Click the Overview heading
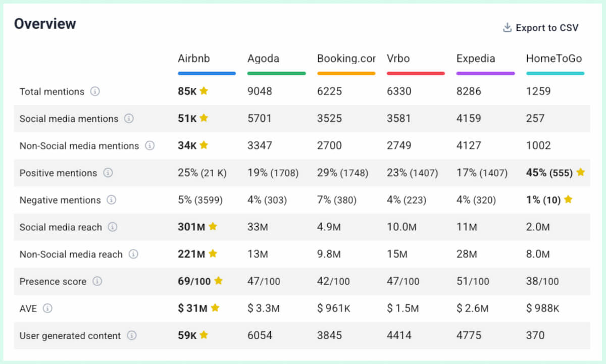 (45, 23)
